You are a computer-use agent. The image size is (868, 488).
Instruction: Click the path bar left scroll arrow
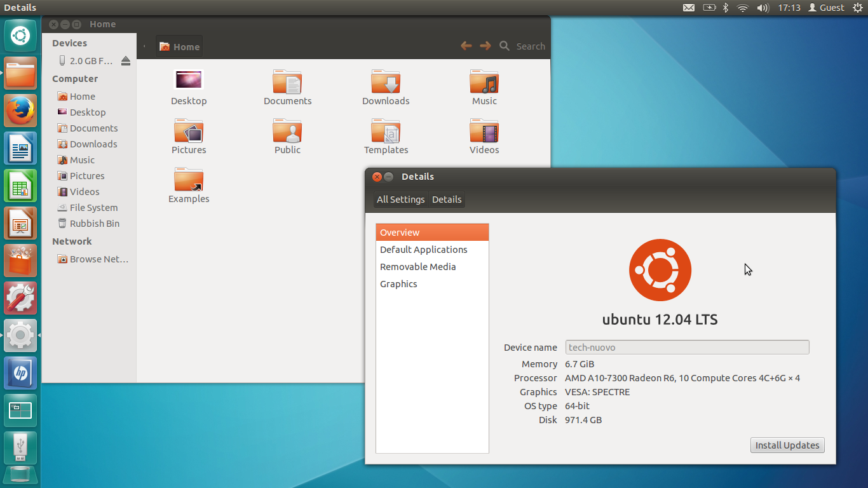[144, 46]
